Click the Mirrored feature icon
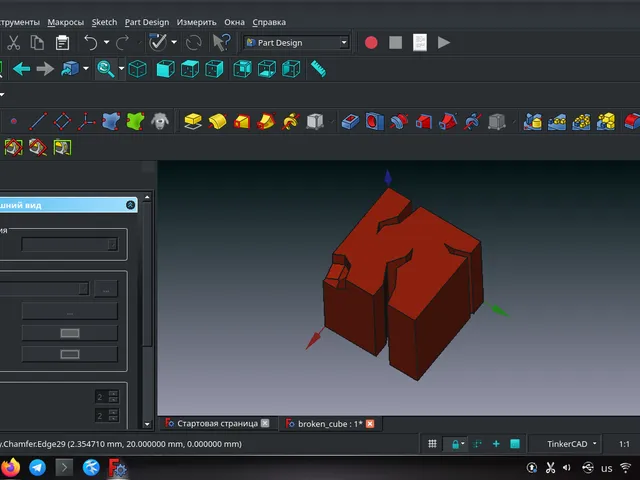 coord(533,121)
